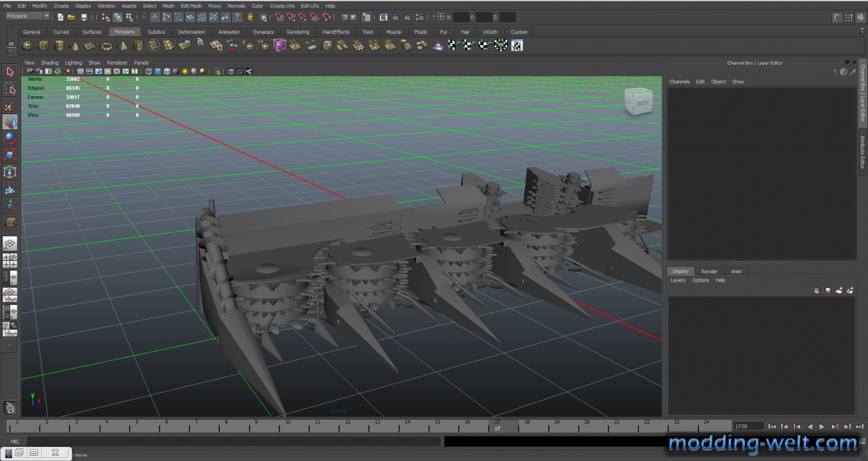This screenshot has height=461, width=868.
Task: Click the purple cube shelf icon
Action: pyautogui.click(x=280, y=45)
